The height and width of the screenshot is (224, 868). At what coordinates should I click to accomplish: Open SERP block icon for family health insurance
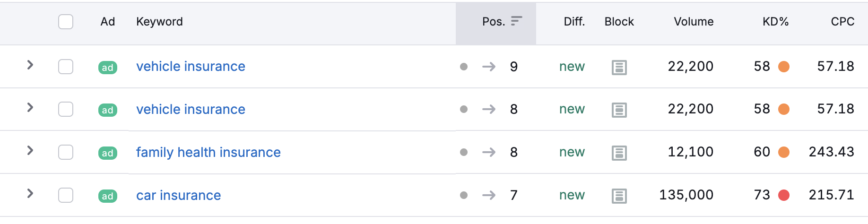point(619,153)
